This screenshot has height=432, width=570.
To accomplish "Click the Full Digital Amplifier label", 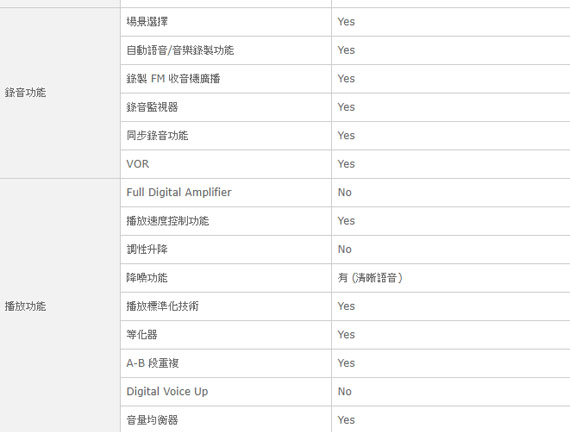I will pos(179,192).
